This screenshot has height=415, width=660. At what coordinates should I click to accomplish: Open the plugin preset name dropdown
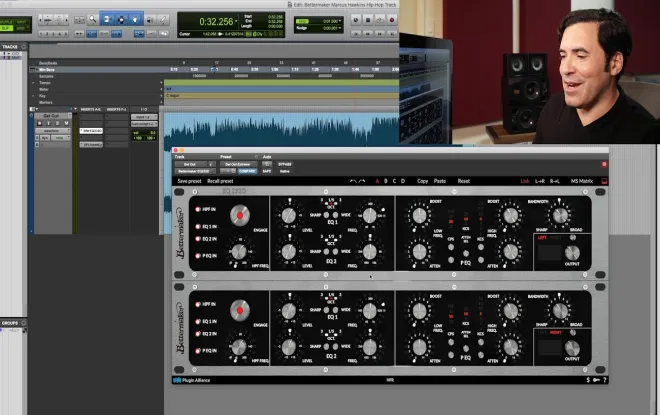pyautogui.click(x=238, y=164)
